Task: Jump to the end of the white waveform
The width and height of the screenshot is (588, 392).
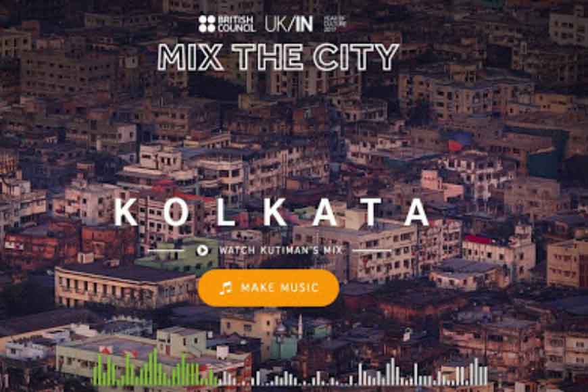Action: click(x=486, y=373)
